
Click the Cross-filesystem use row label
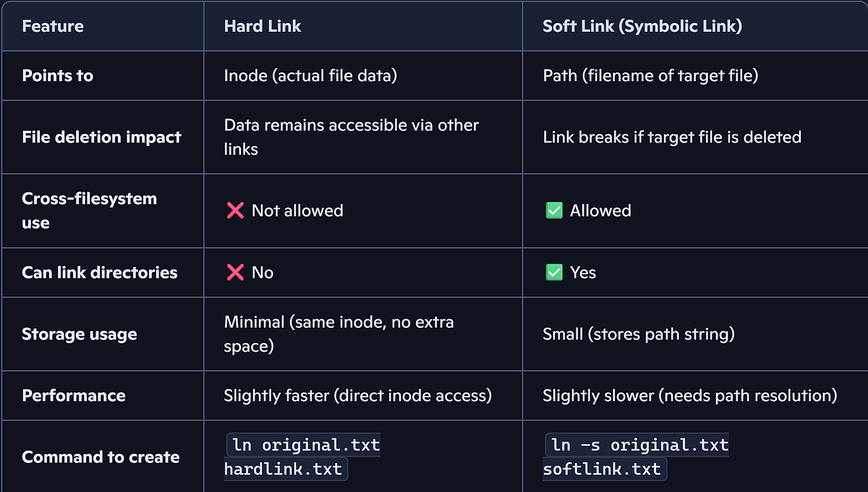point(89,211)
